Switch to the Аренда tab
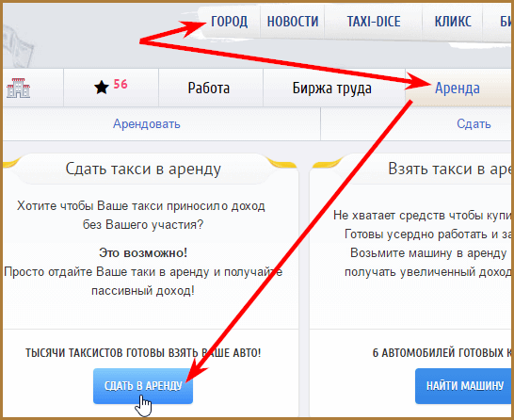 coord(458,89)
